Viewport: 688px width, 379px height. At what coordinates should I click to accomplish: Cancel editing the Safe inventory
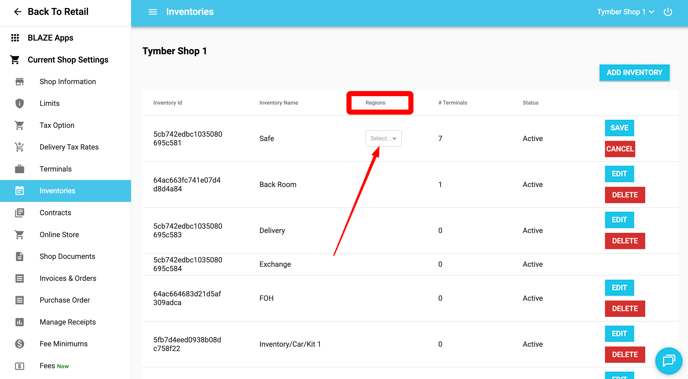tap(620, 149)
